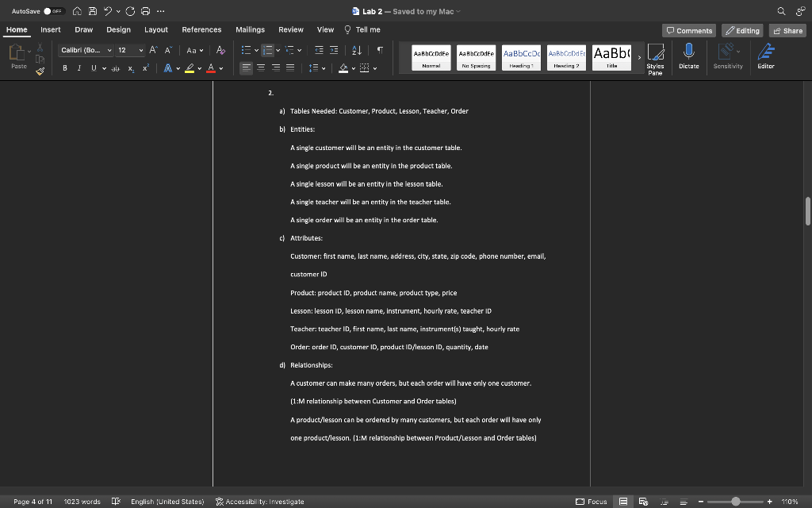Apply strikethrough formatting
The image size is (812, 508).
click(115, 68)
